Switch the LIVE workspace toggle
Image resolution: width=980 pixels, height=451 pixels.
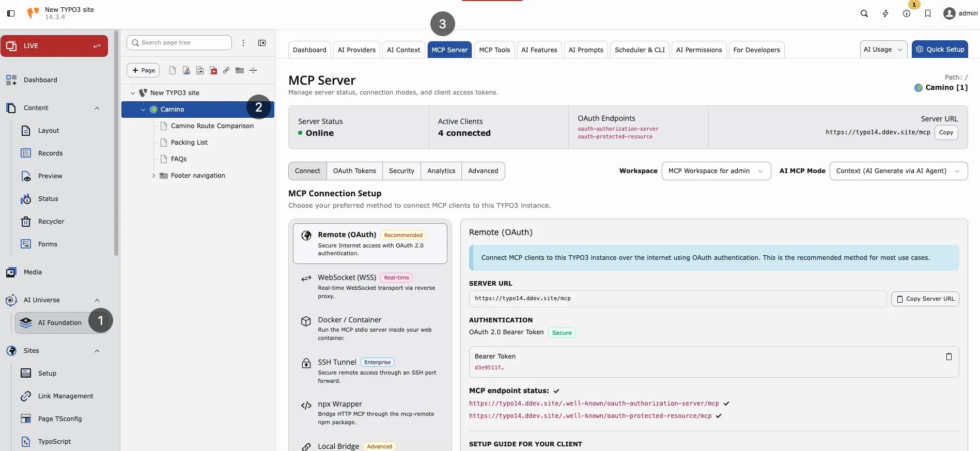pyautogui.click(x=54, y=46)
